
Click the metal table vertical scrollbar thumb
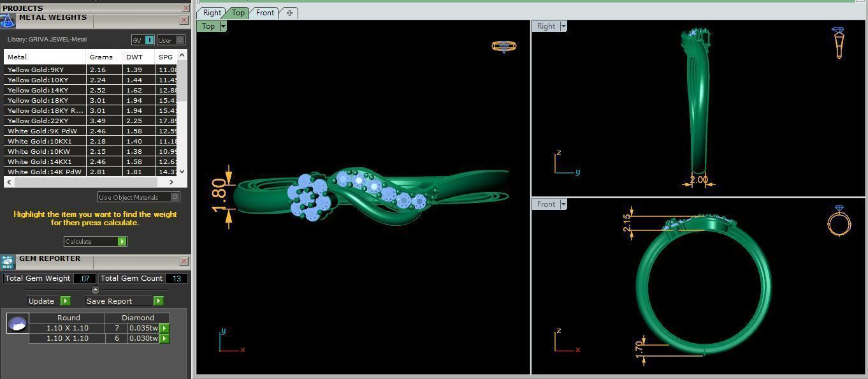coord(182,81)
